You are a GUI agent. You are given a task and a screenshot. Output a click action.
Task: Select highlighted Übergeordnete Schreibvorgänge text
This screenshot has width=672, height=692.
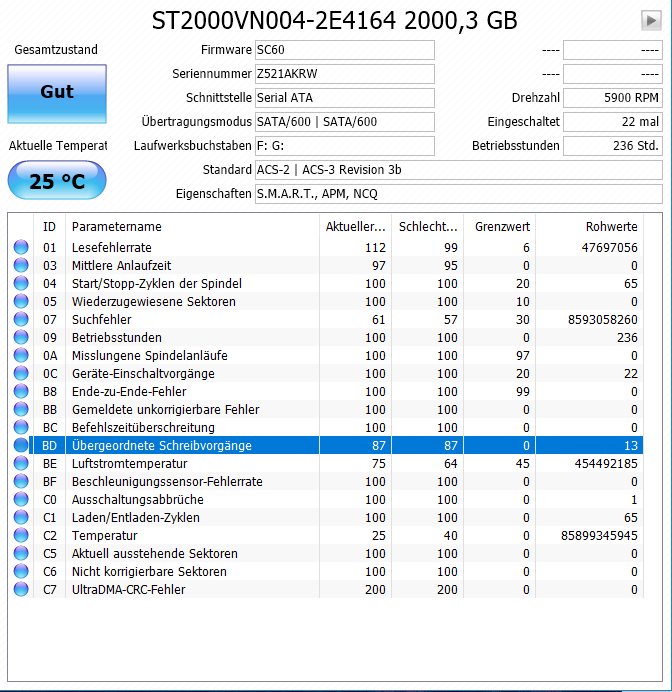pyautogui.click(x=161, y=446)
